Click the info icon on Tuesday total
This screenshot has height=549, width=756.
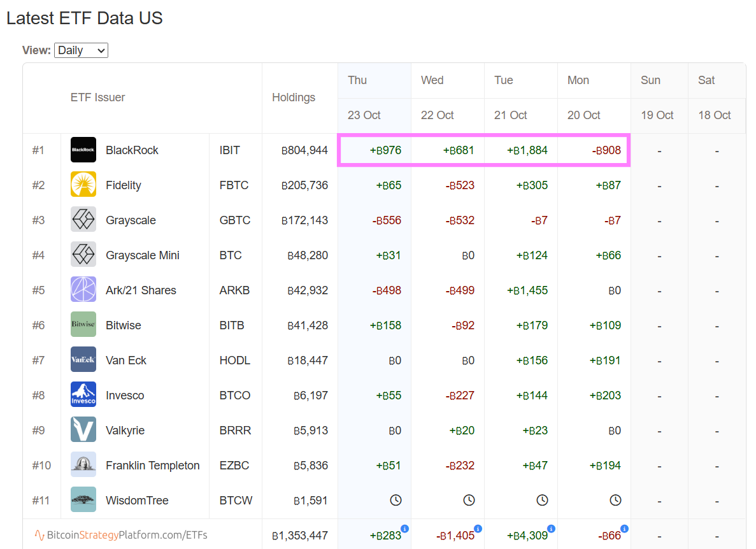point(552,529)
